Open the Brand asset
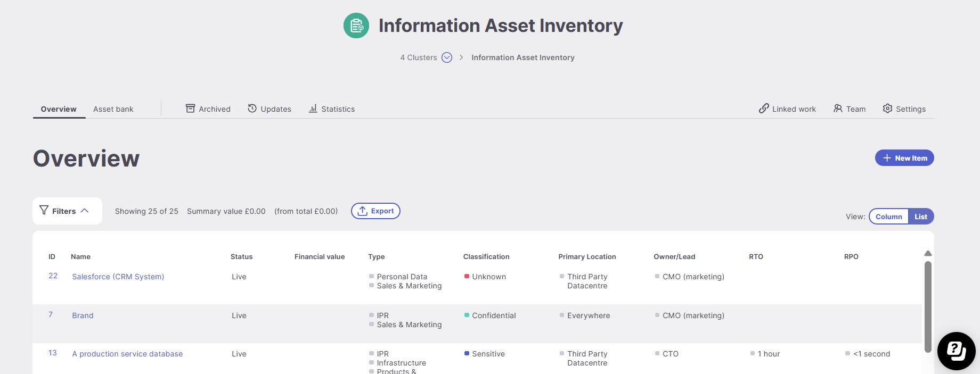980x374 pixels. pyautogui.click(x=83, y=315)
